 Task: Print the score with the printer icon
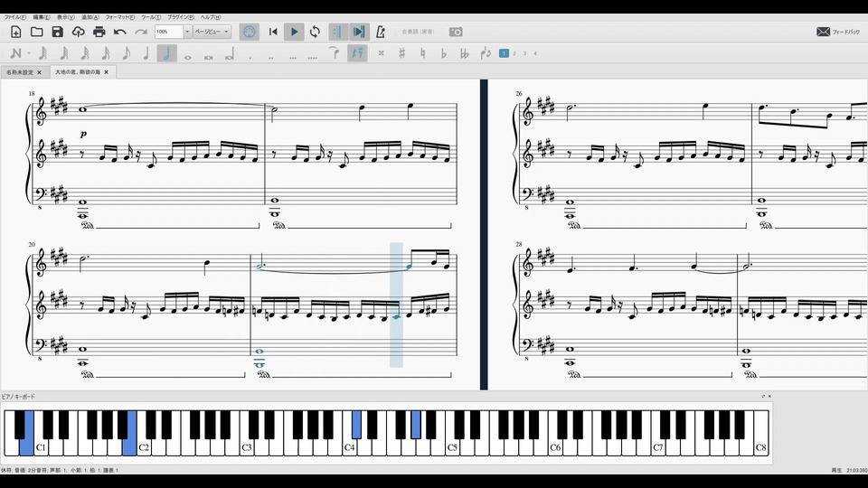(99, 32)
